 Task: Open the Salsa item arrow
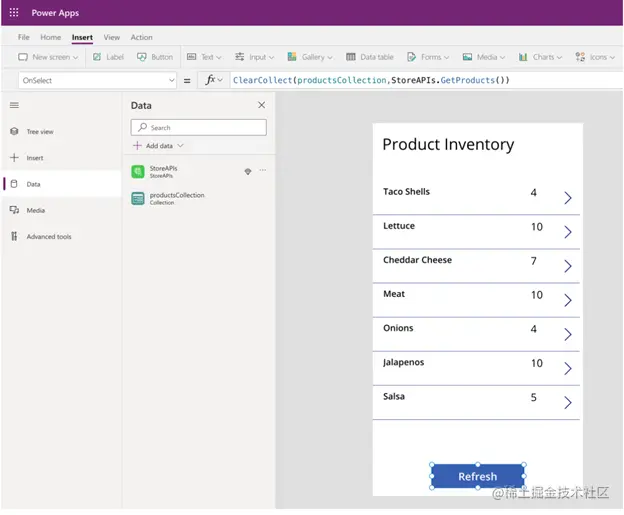568,403
